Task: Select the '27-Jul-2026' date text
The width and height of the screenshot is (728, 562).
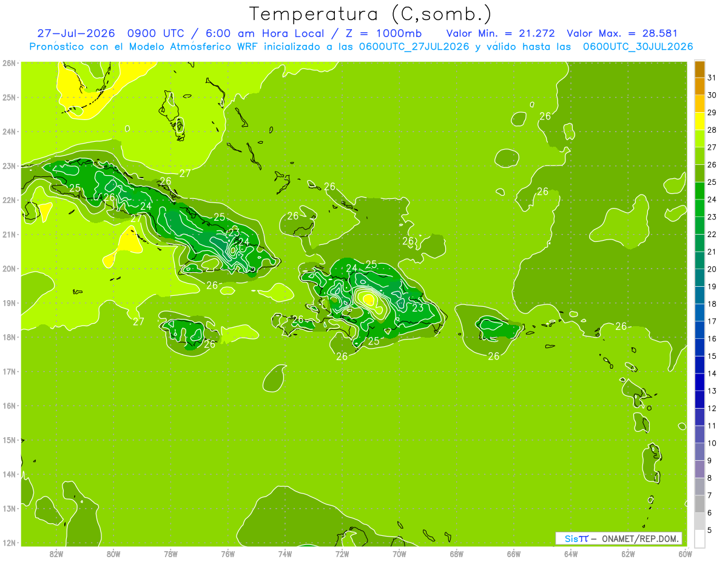Action: [x=76, y=33]
